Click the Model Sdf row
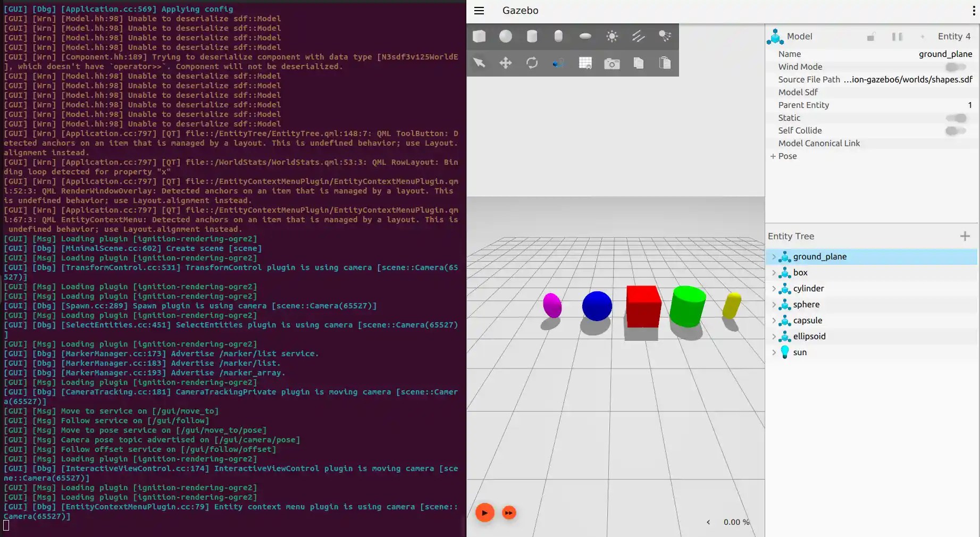 pyautogui.click(x=872, y=93)
